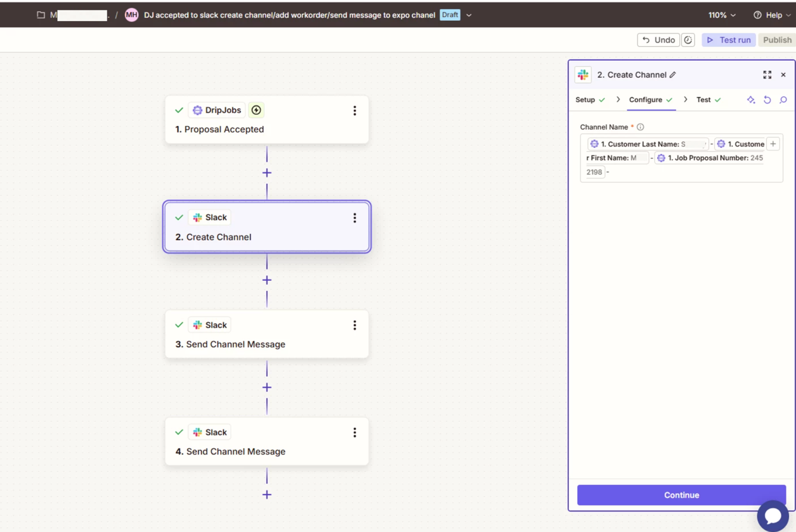Expand the step panel to full screen
Viewport: 796px width, 532px height.
coord(767,75)
